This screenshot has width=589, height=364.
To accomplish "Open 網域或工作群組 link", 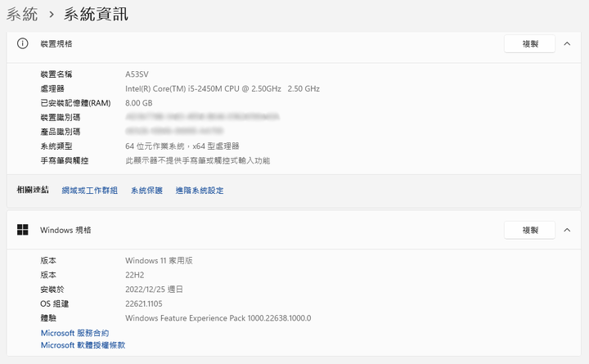I will [90, 191].
